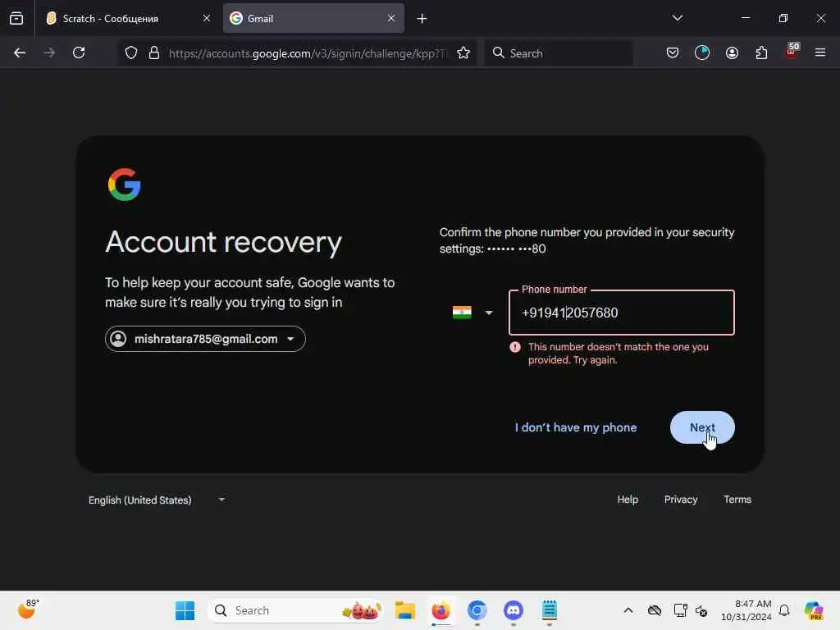The image size is (840, 630).
Task: Go back to previous page
Action: (20, 52)
